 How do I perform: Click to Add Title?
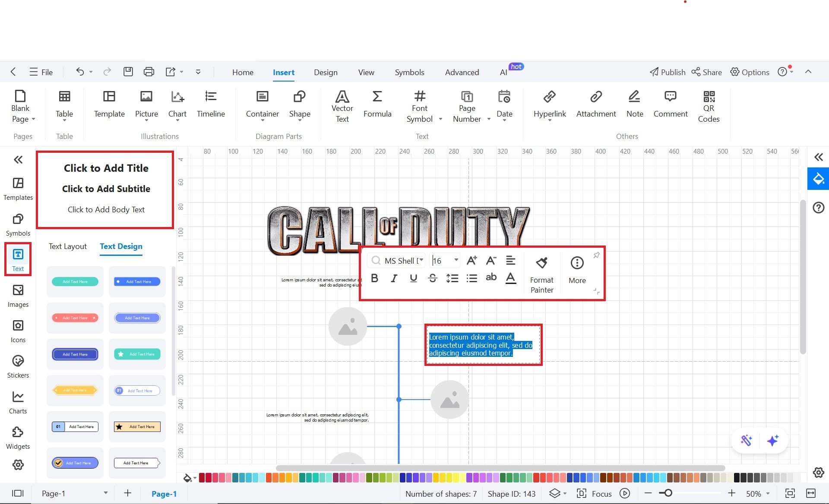click(x=106, y=168)
